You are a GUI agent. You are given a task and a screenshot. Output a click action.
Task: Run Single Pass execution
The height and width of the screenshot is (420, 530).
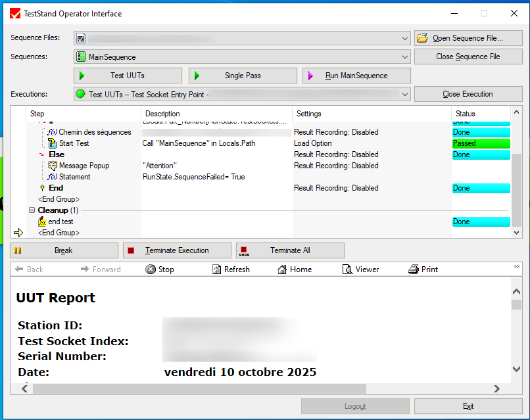[x=242, y=76]
